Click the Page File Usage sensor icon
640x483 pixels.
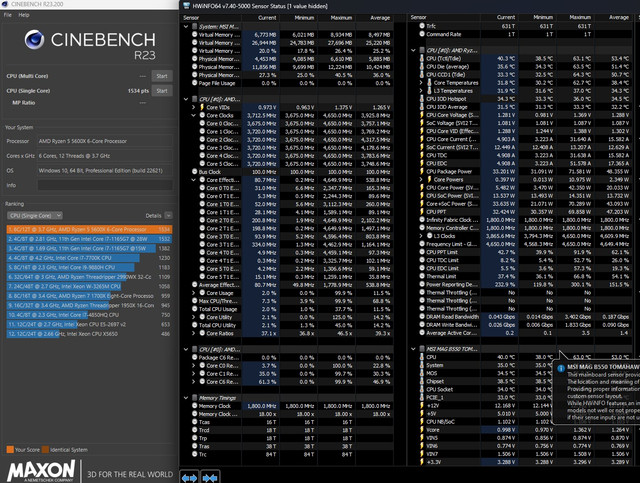click(x=195, y=83)
